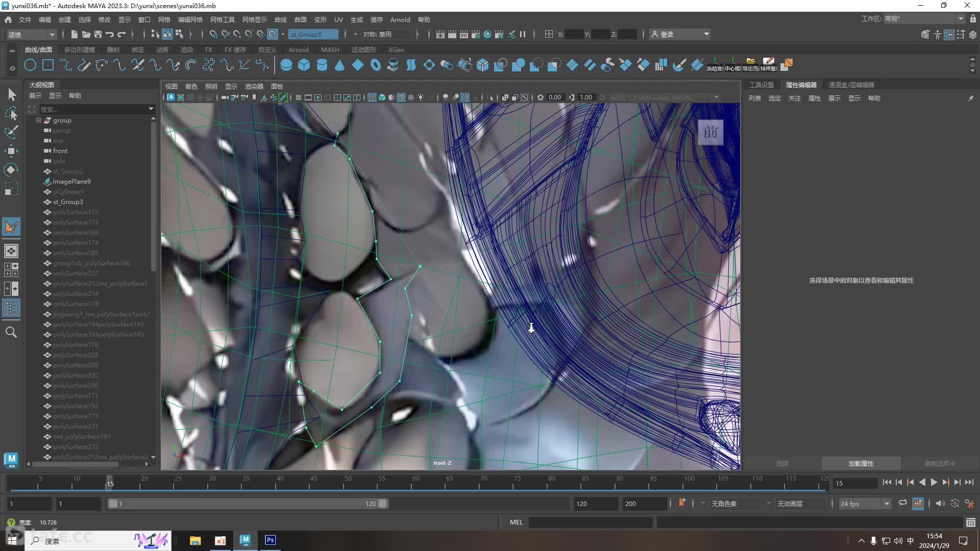Click the play forward button
This screenshot has height=551, width=980.
(x=934, y=482)
